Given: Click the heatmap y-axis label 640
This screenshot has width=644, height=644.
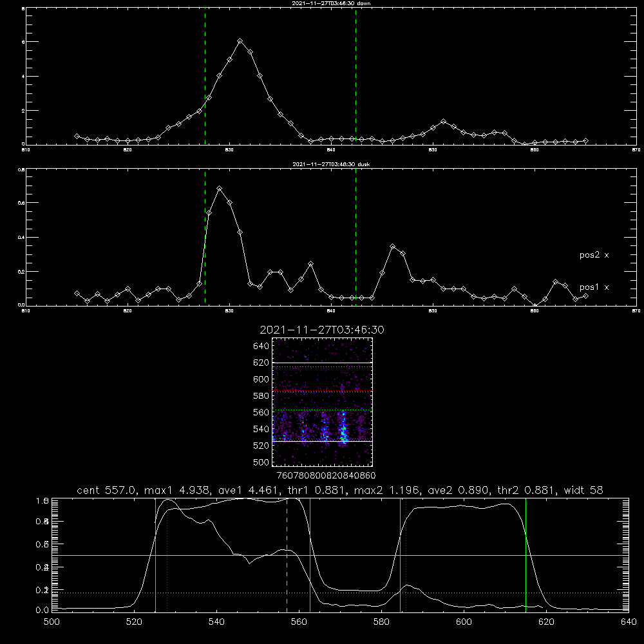Looking at the screenshot, I should tap(261, 346).
